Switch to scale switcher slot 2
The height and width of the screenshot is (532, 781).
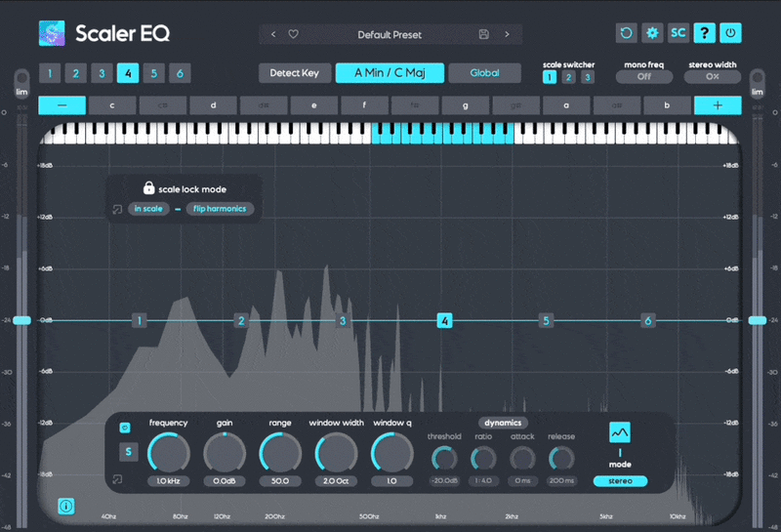coord(568,77)
